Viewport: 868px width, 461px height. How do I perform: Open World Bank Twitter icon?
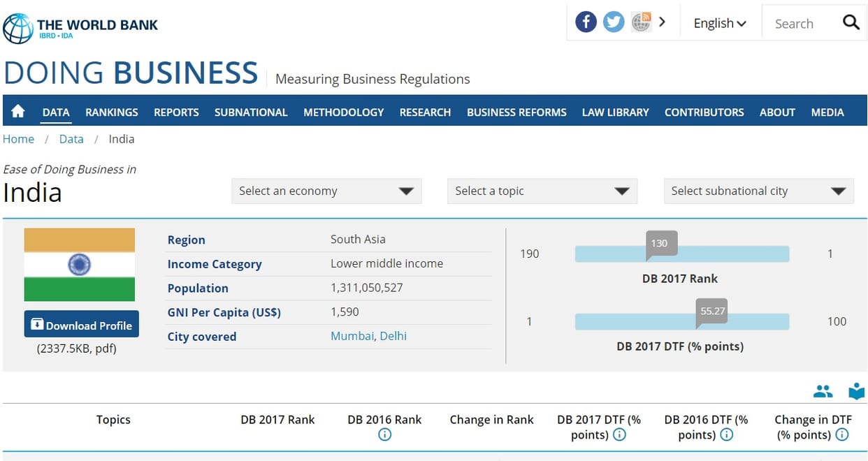(x=614, y=22)
